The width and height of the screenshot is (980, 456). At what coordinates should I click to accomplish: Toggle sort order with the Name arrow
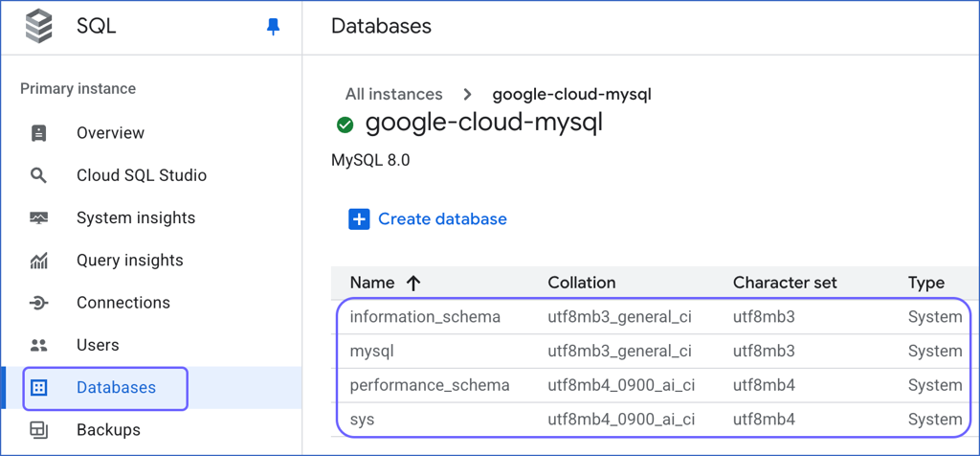point(412,284)
